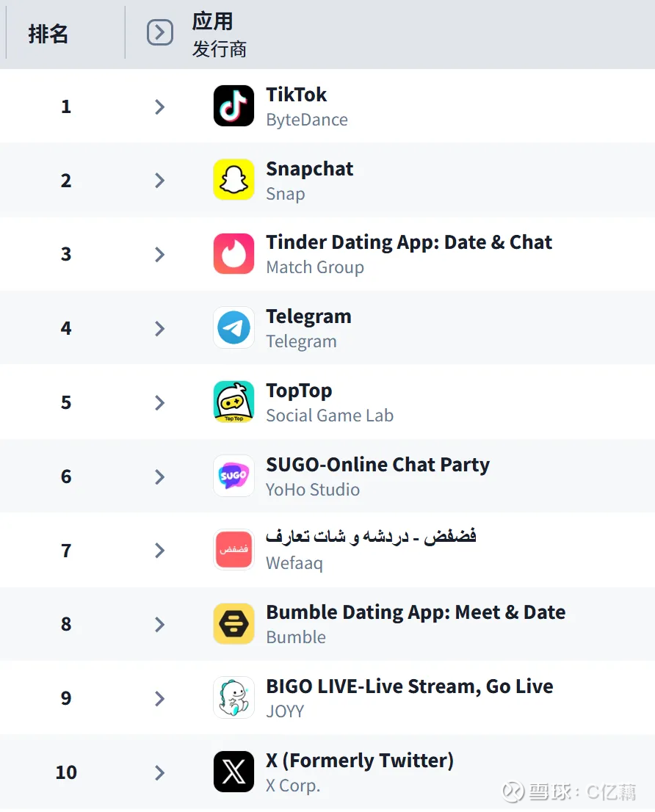Open the Snapchat app title link
655x812 pixels.
click(x=309, y=169)
